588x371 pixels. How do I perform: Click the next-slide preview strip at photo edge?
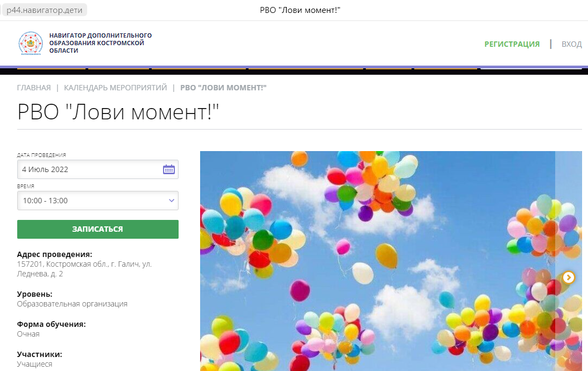coord(569,261)
